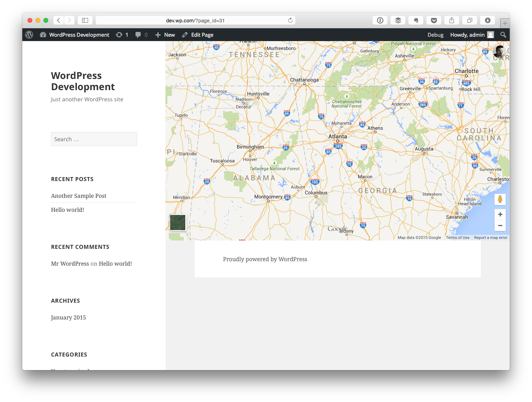Open admin bar search icon
Screen dimensions: 532x402
point(503,35)
